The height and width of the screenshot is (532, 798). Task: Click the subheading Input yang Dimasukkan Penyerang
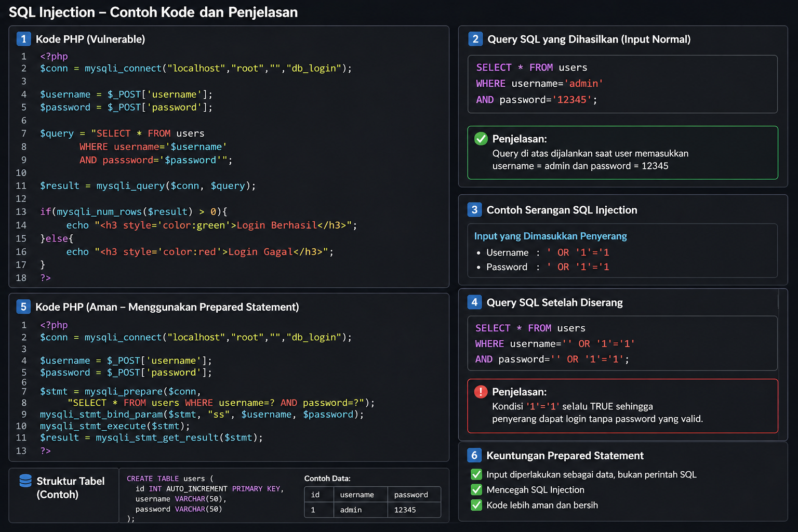[550, 236]
